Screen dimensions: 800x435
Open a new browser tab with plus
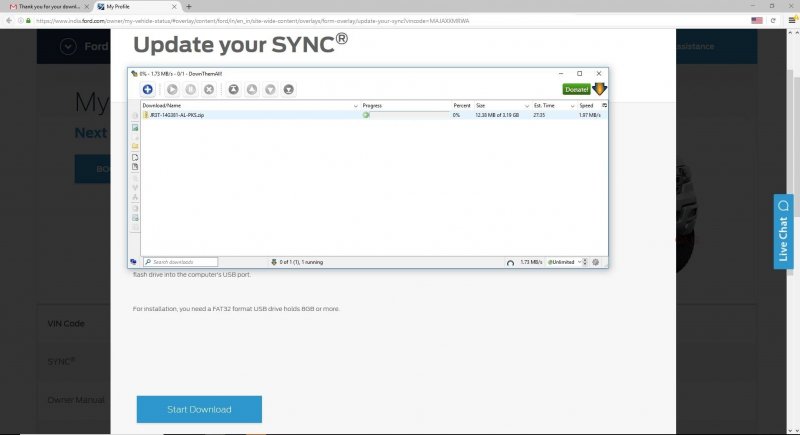[189, 7]
